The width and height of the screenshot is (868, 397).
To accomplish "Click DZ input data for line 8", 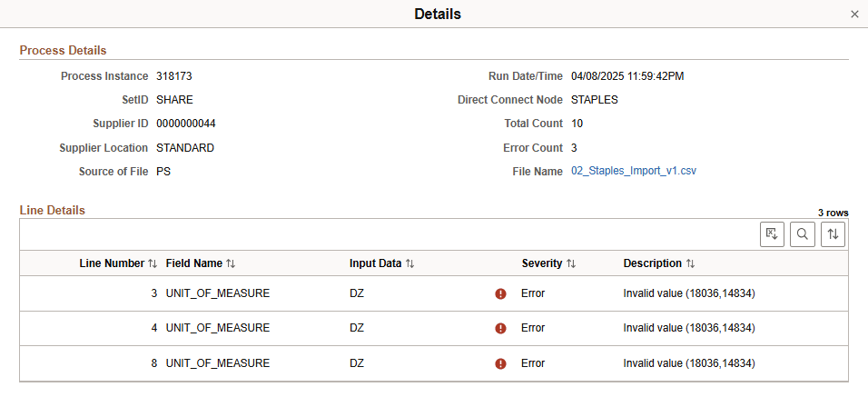I will [357, 363].
